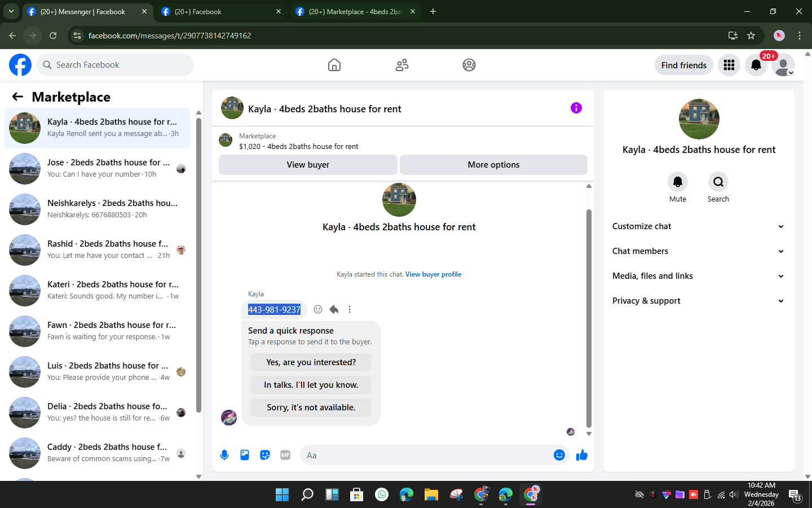Switch to Marketplace 4beds 2baths tab

356,11
